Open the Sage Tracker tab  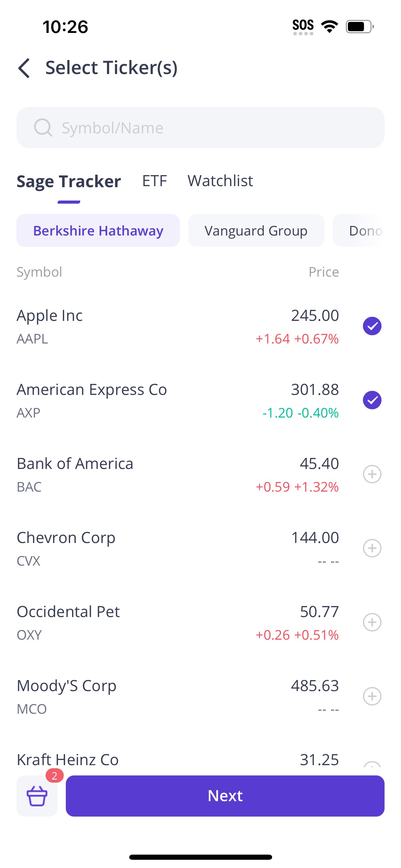click(x=69, y=181)
